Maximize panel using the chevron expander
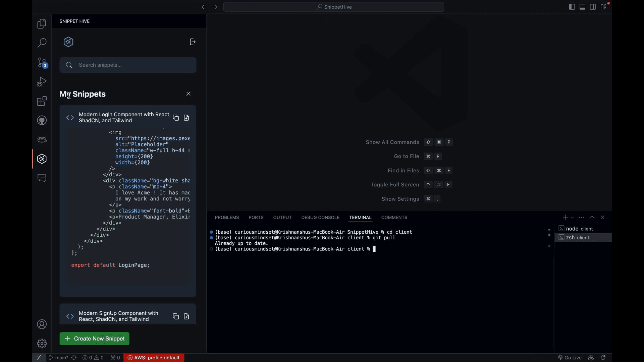 point(592,217)
